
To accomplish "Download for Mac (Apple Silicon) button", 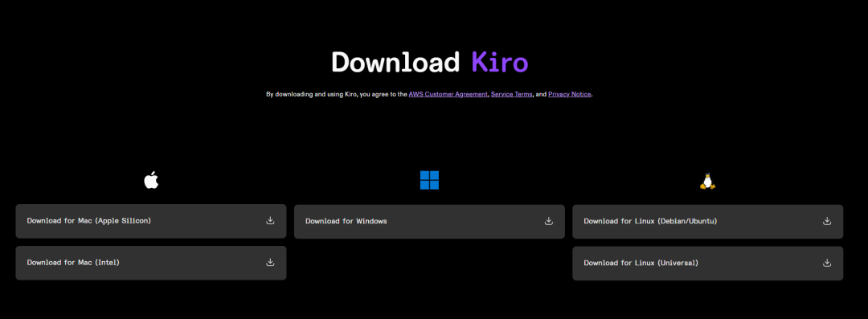I will (x=151, y=221).
